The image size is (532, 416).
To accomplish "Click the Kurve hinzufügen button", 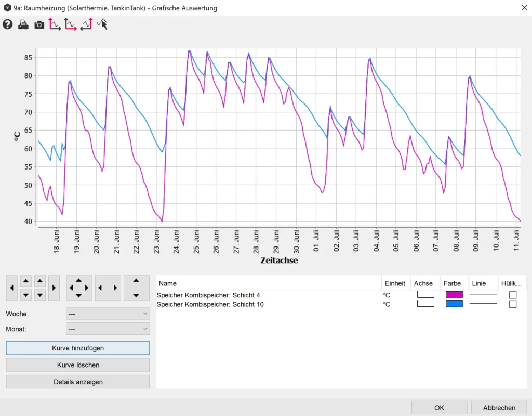I will click(78, 348).
